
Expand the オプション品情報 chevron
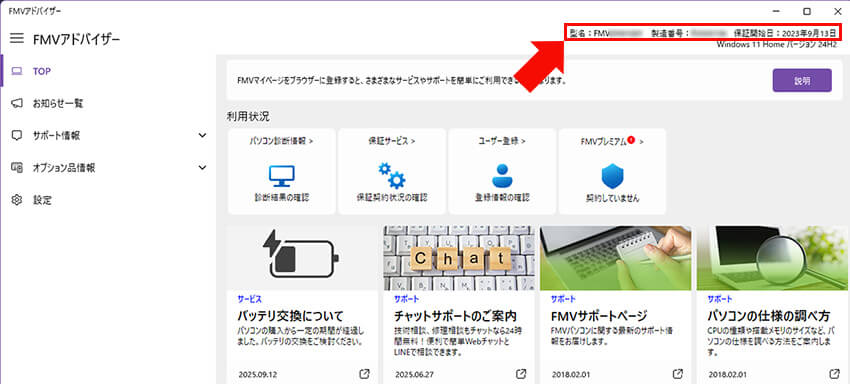point(202,168)
